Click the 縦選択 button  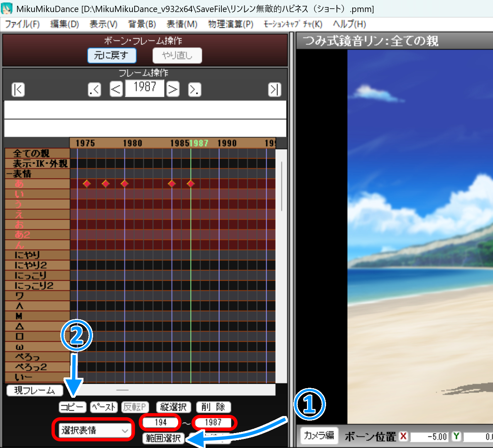pyautogui.click(x=173, y=407)
